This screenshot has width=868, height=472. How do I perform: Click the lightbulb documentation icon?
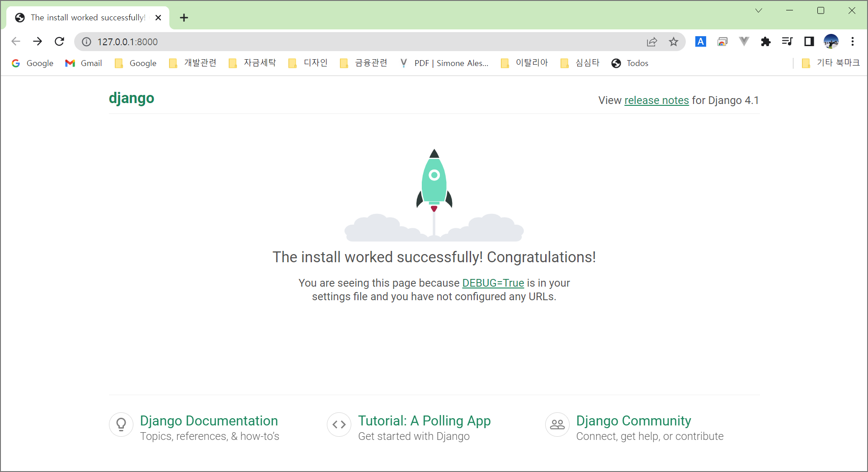[121, 425]
